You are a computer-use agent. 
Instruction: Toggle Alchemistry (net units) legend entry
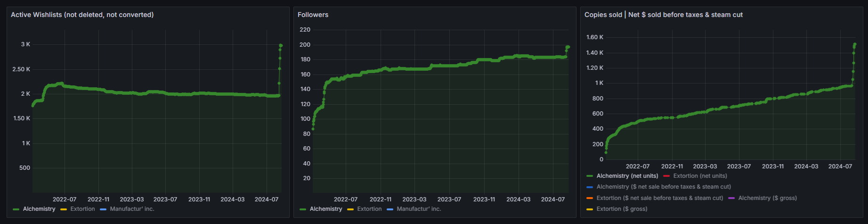pyautogui.click(x=627, y=176)
